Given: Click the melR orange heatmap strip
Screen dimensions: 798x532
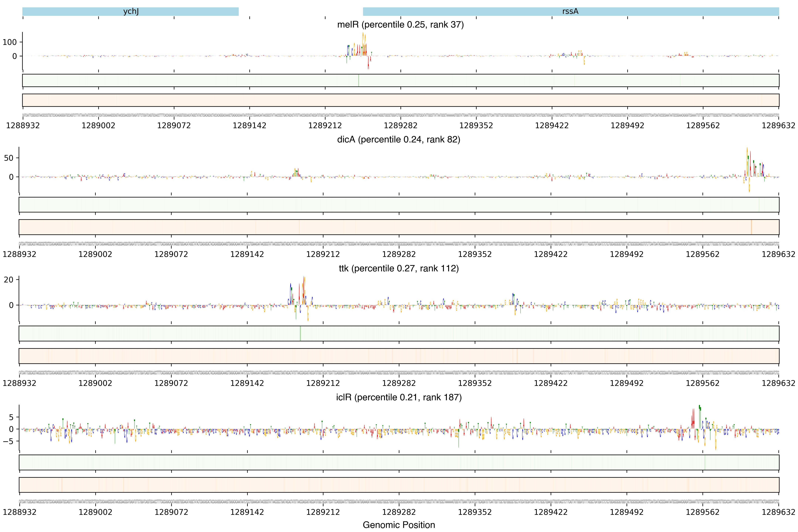Looking at the screenshot, I should [400, 100].
